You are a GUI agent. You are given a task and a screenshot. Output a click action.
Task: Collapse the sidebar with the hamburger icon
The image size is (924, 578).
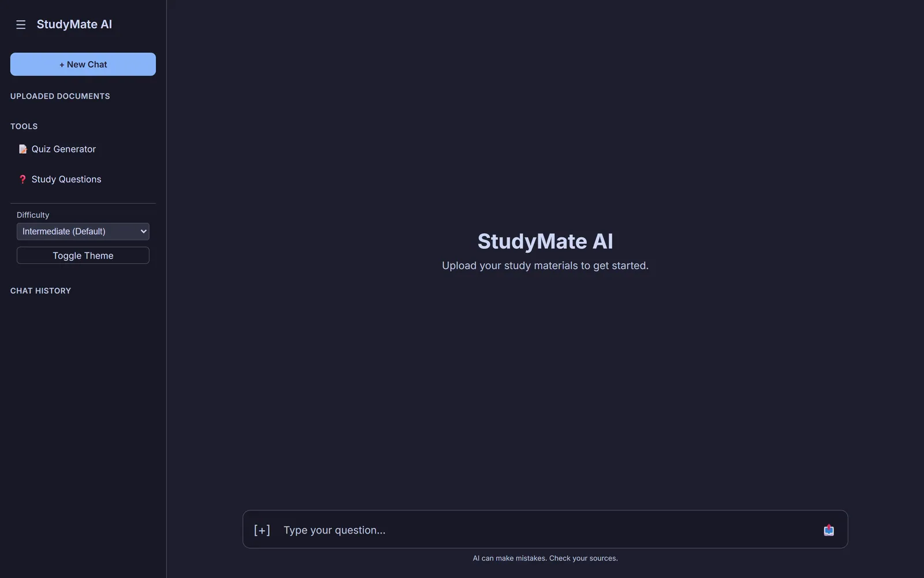coord(21,24)
